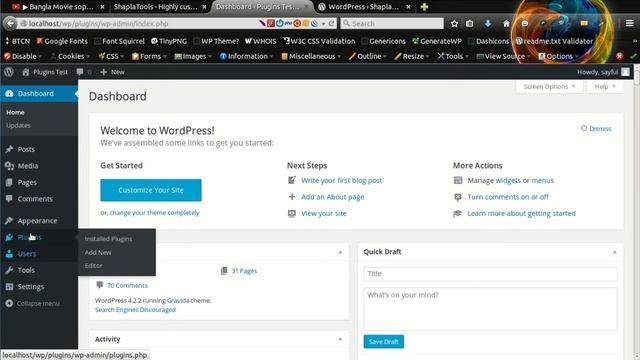
Task: Switch to Bangla Movie YouTube tab
Action: [x=58, y=7]
